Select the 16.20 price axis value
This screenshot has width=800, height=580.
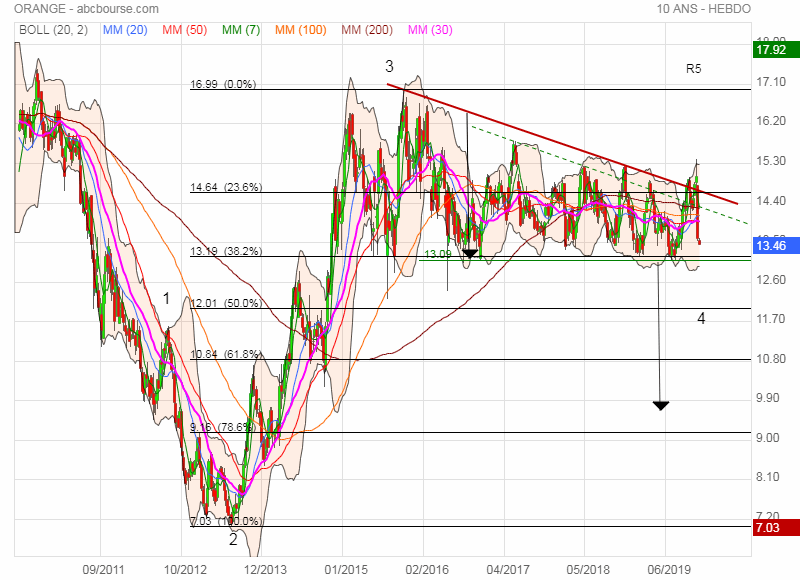[771, 121]
